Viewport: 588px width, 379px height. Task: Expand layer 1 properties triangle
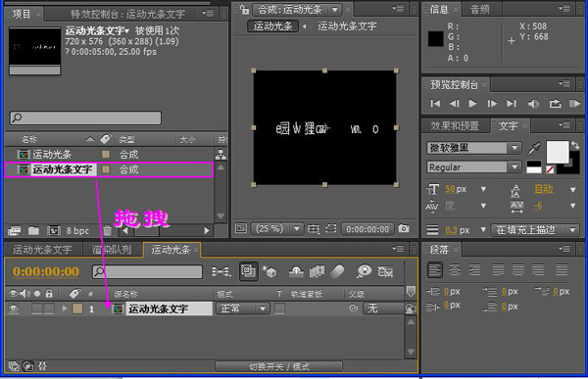pyautogui.click(x=65, y=308)
